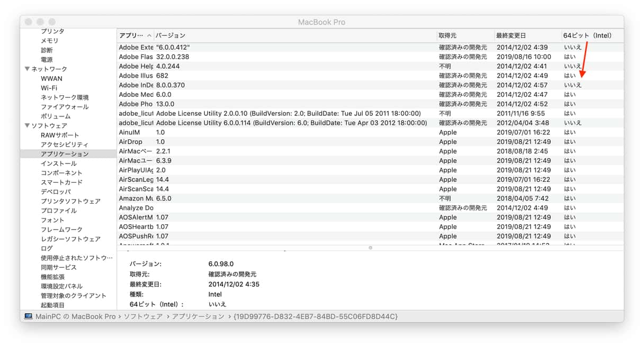Open ネットワーク環境 in the sidebar
The height and width of the screenshot is (347, 644).
pos(65,97)
